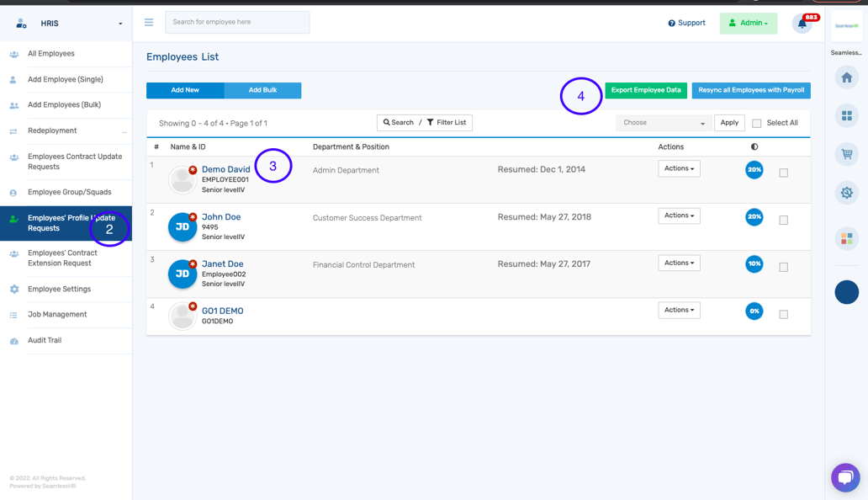The image size is (868, 500).
Task: Click Demo David's avatar picture
Action: tap(183, 179)
